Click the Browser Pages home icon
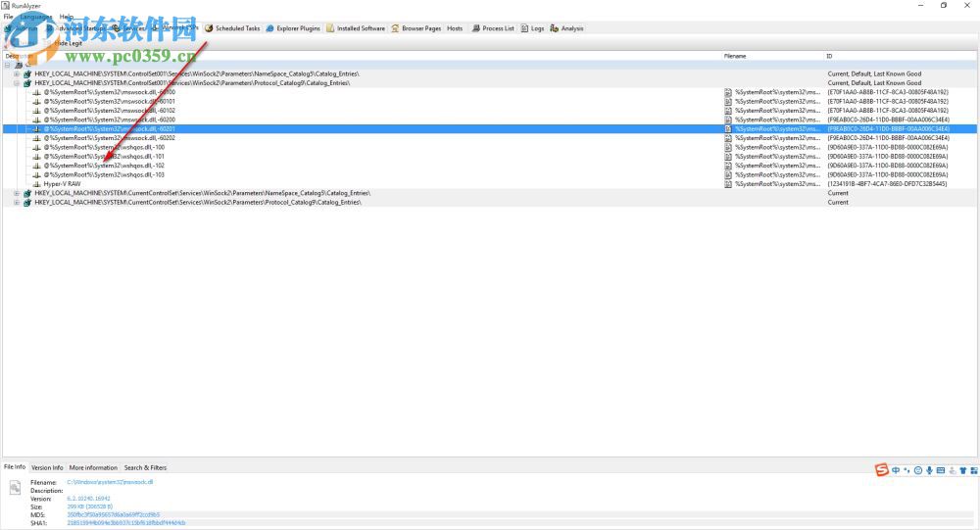This screenshot has width=980, height=530. [395, 28]
